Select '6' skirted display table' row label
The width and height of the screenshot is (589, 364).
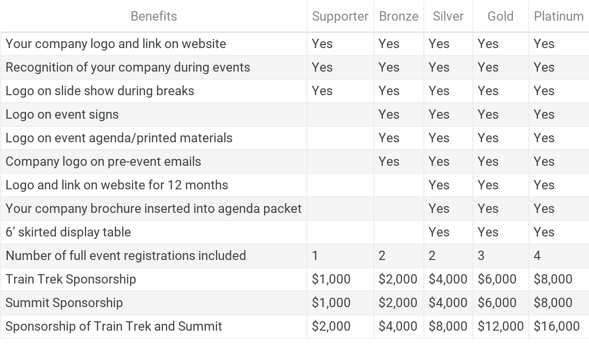click(68, 232)
